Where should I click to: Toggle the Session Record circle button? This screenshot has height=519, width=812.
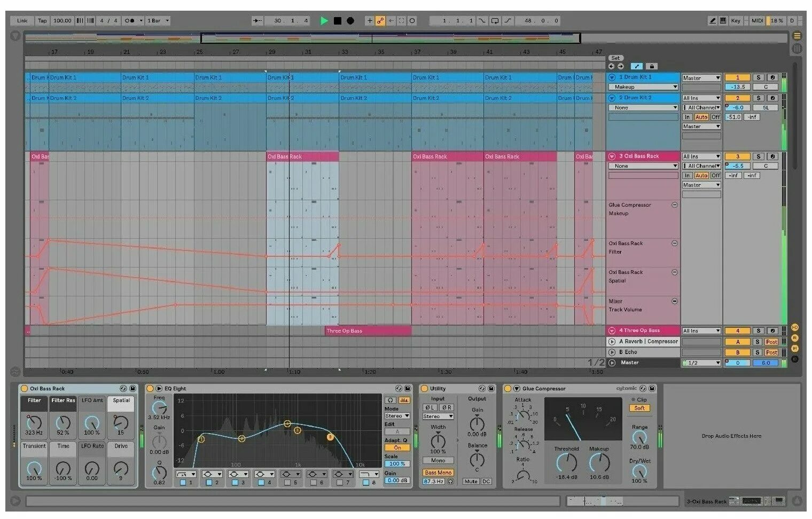click(412, 21)
